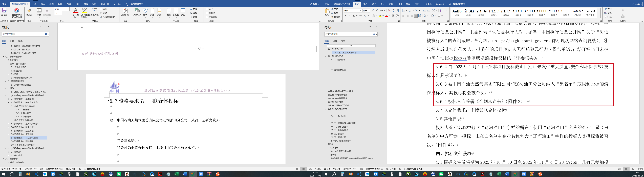Screen dimensions: 644x177
Task: Toggle italic formatting in right window
Action: coord(350,16)
